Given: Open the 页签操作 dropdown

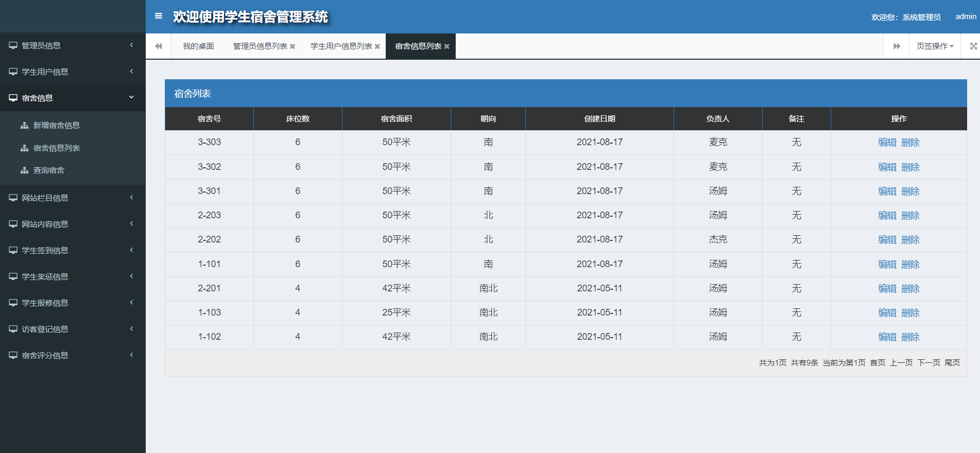Looking at the screenshot, I should coord(935,46).
